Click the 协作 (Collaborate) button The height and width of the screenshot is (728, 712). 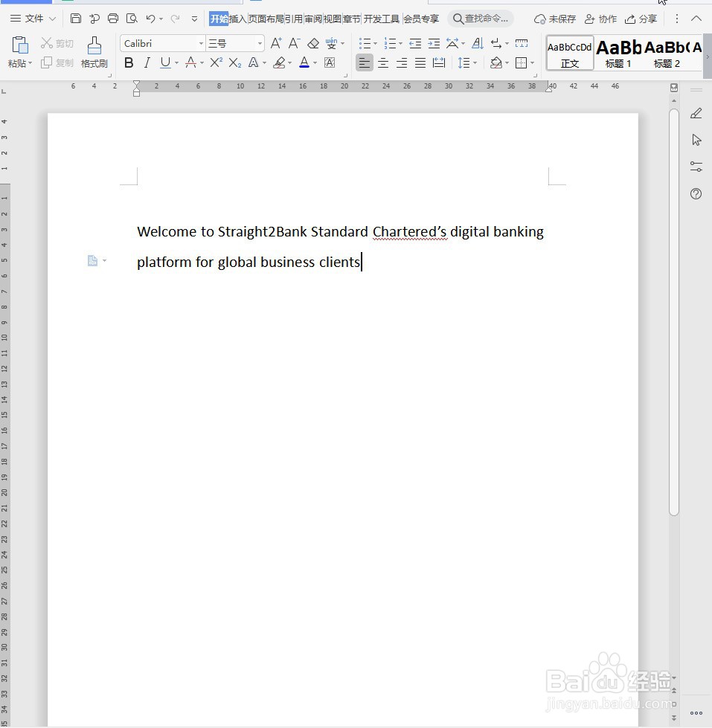tap(600, 19)
